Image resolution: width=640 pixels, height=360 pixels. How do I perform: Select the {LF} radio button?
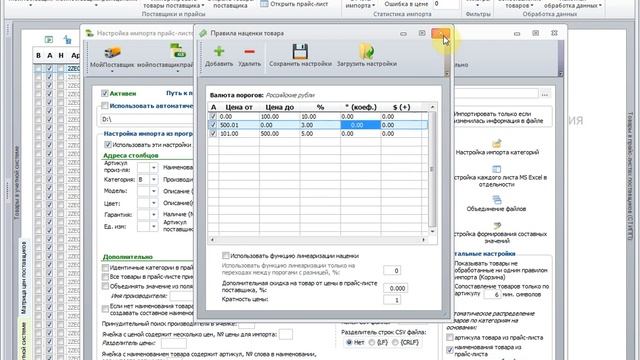click(x=372, y=342)
